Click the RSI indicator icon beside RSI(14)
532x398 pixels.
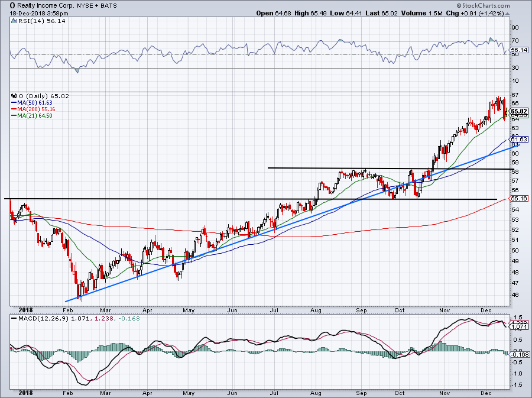pyautogui.click(x=14, y=21)
